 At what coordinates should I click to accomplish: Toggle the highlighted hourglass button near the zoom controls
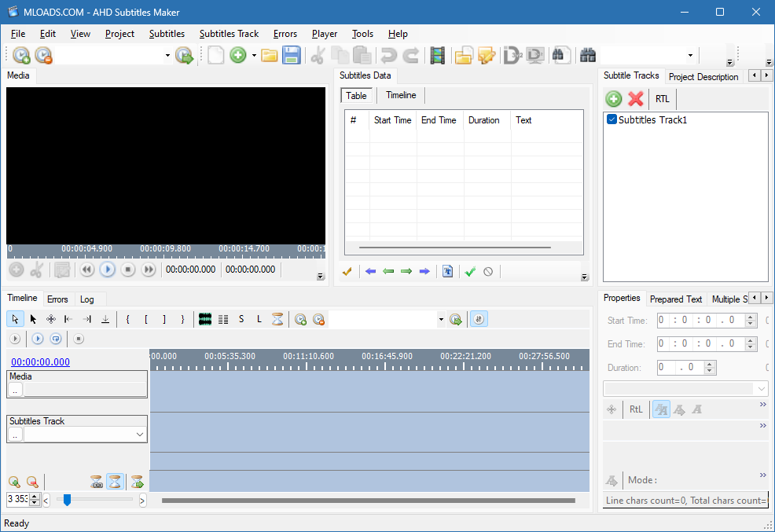pyautogui.click(x=115, y=482)
